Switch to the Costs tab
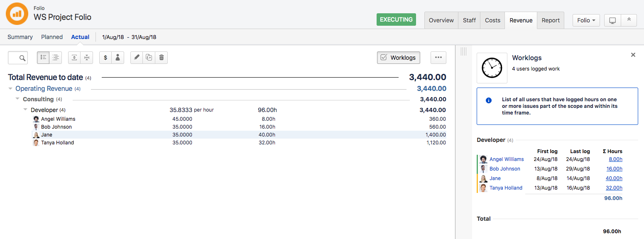Viewport: 644px width, 239px height. tap(492, 20)
